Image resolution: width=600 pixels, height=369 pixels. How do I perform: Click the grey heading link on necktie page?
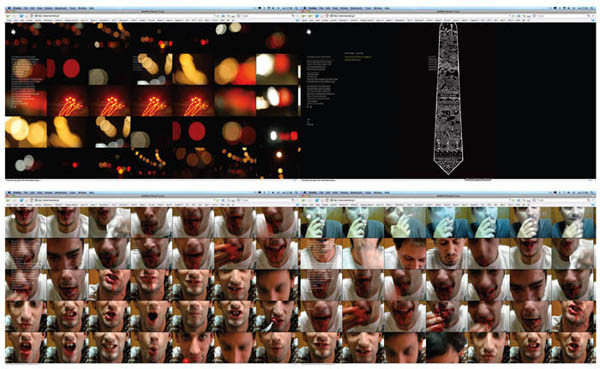tap(354, 53)
